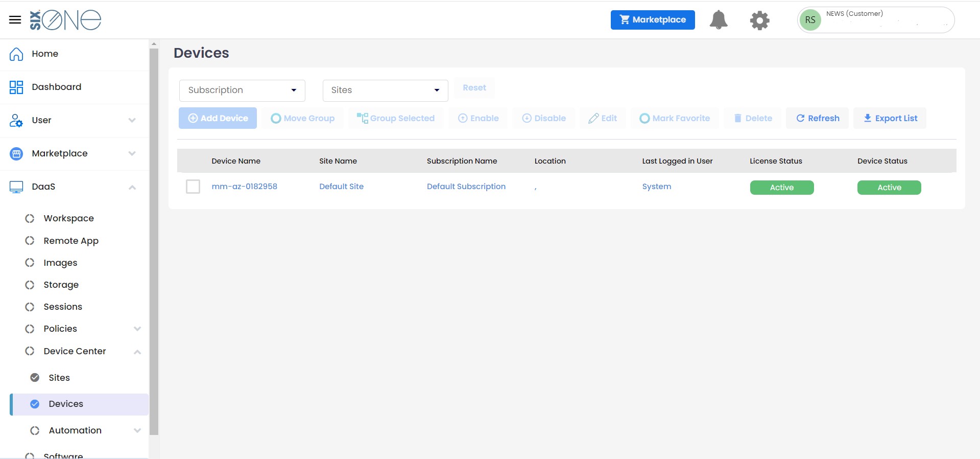
Task: Click the Marketplace store icon in sidebar
Action: tap(16, 153)
